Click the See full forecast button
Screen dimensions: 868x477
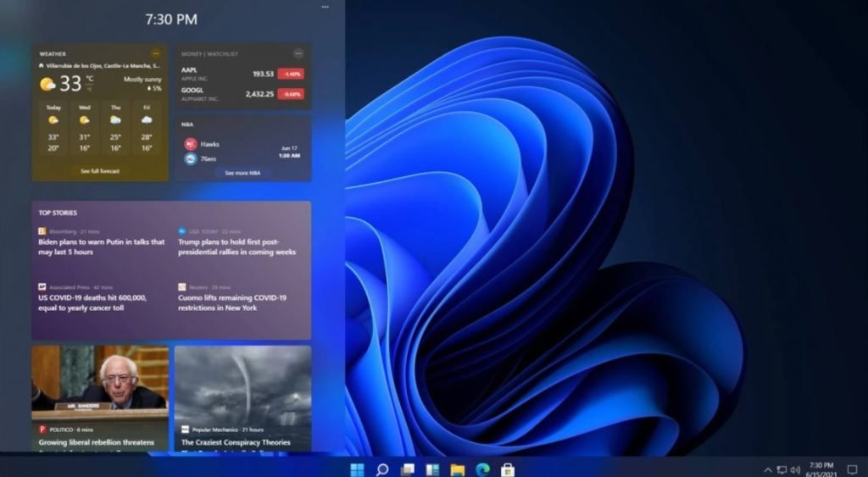[100, 171]
